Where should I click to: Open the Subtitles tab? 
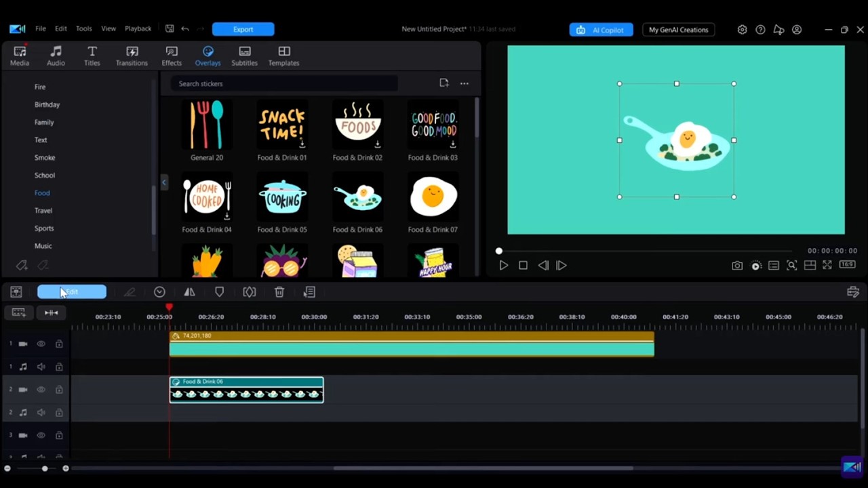[244, 56]
